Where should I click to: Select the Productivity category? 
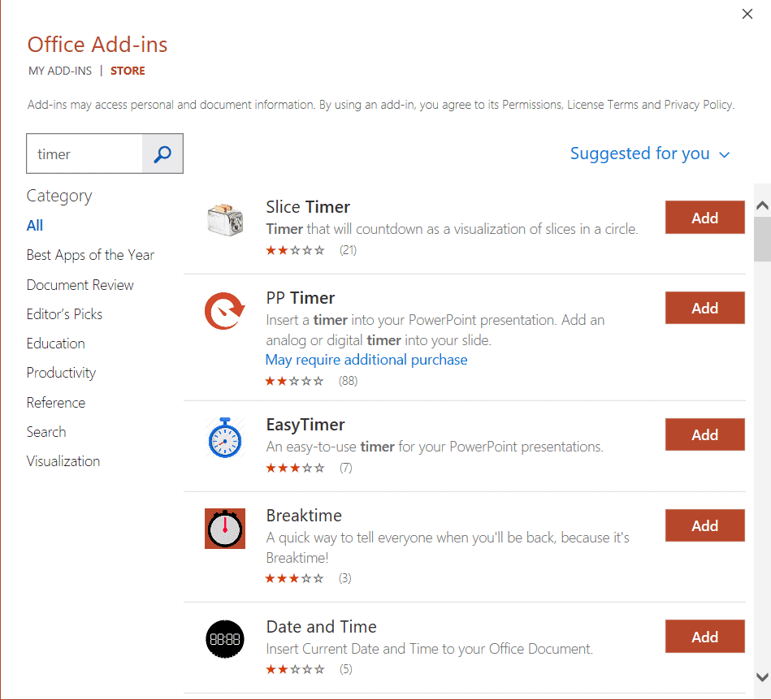coord(61,373)
